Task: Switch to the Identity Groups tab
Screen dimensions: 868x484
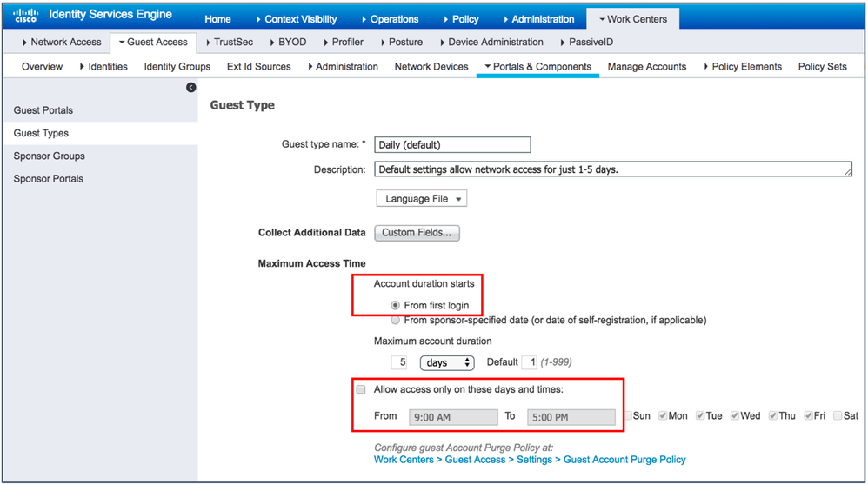Action: 177,66
